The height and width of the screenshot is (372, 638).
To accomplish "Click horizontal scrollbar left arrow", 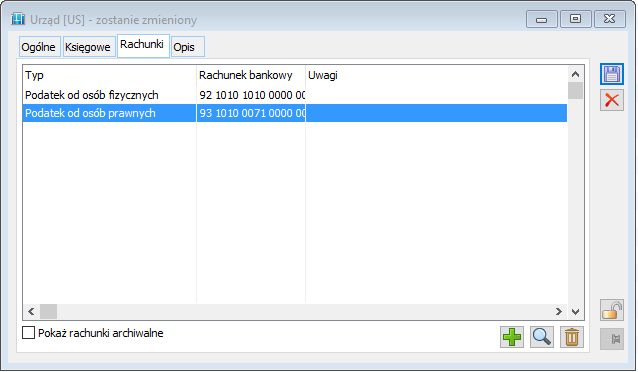I will click(31, 312).
